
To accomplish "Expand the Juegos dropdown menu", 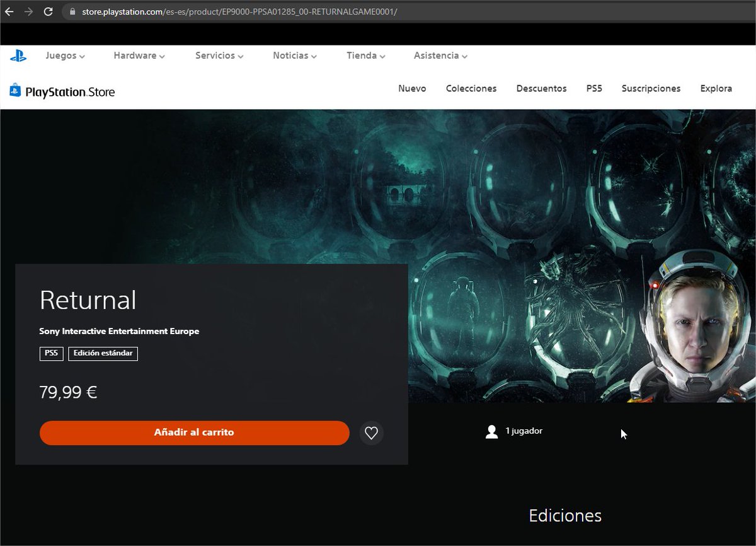I will [x=65, y=55].
